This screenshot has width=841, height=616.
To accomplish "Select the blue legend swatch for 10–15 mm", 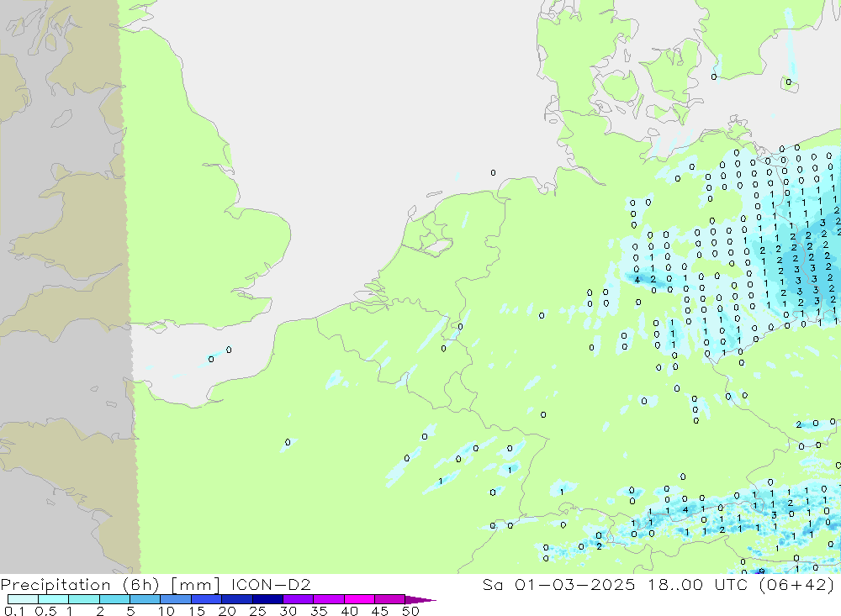I will (176, 599).
